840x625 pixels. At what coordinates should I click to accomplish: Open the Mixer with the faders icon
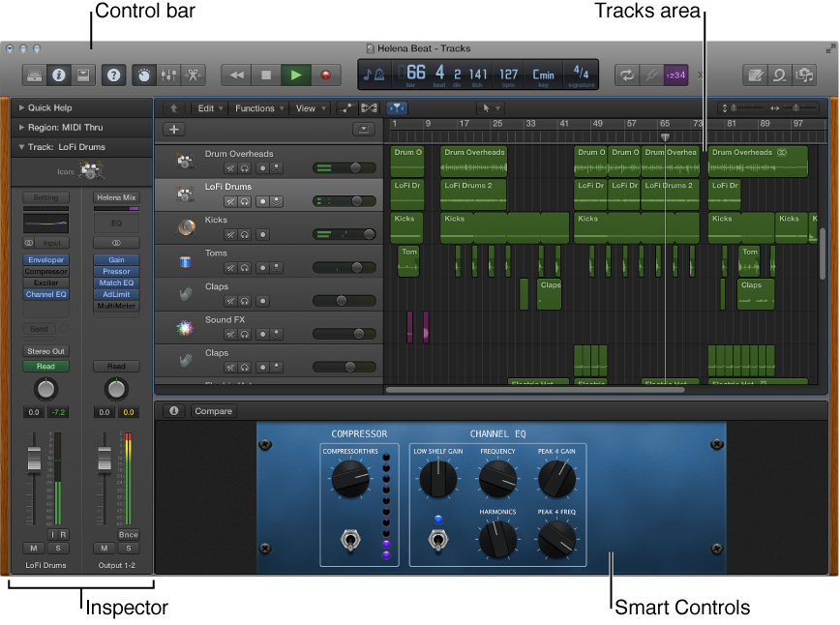tap(168, 75)
